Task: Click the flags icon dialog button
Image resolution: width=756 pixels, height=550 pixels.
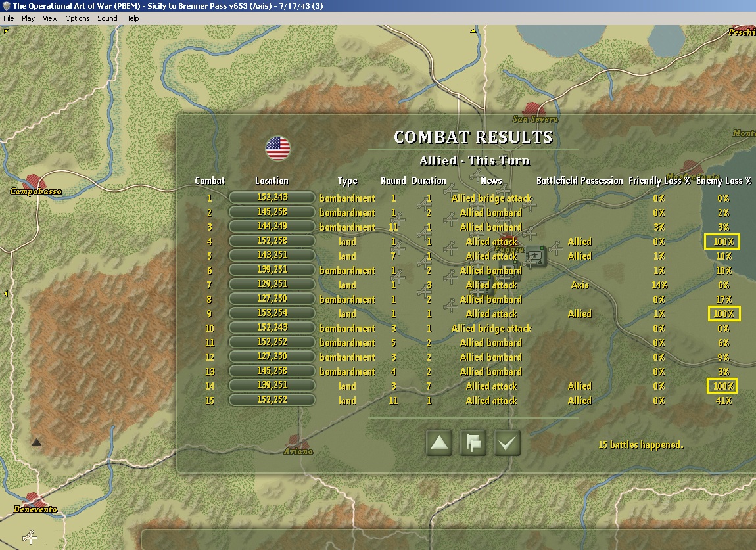Action: click(x=473, y=442)
